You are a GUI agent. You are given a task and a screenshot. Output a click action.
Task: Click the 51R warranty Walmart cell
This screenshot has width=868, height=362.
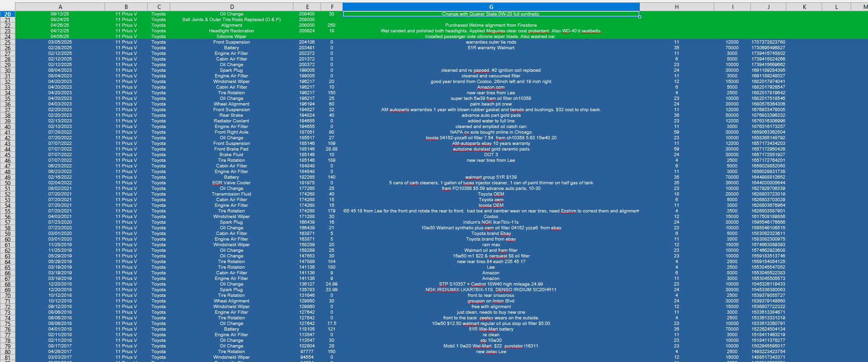click(491, 48)
